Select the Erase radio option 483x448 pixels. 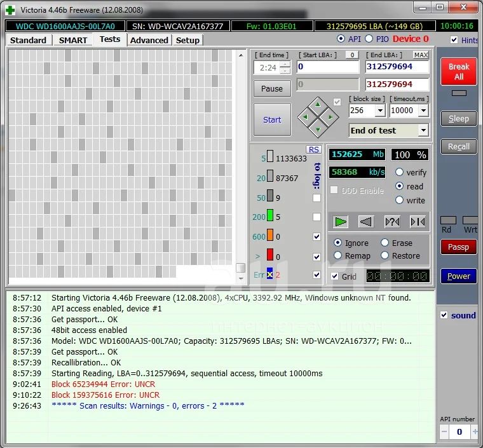coord(384,243)
